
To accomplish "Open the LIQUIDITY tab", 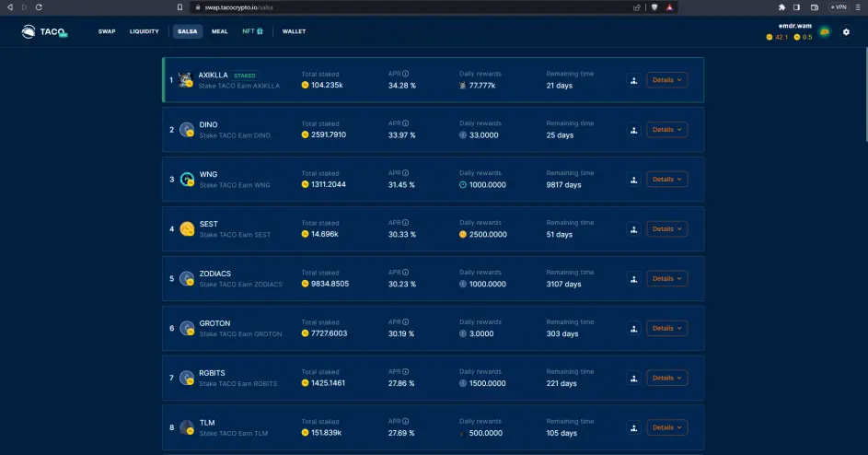I will [144, 31].
